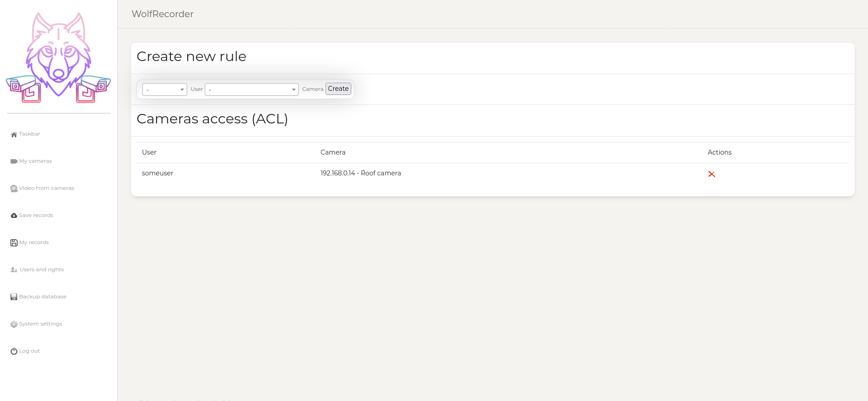Image resolution: width=868 pixels, height=401 pixels.
Task: Click the wolf logo image
Action: (58, 57)
